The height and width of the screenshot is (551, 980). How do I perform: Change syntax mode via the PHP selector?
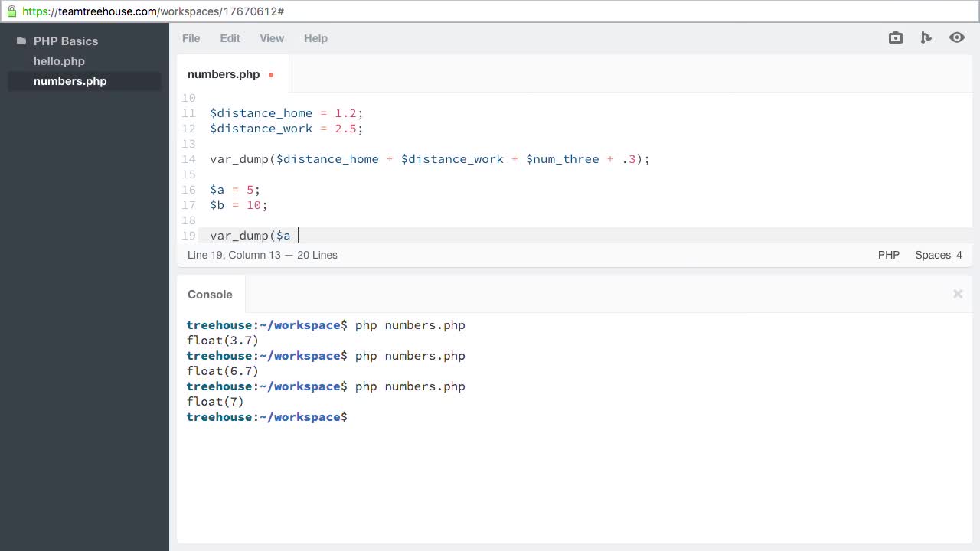click(x=888, y=255)
